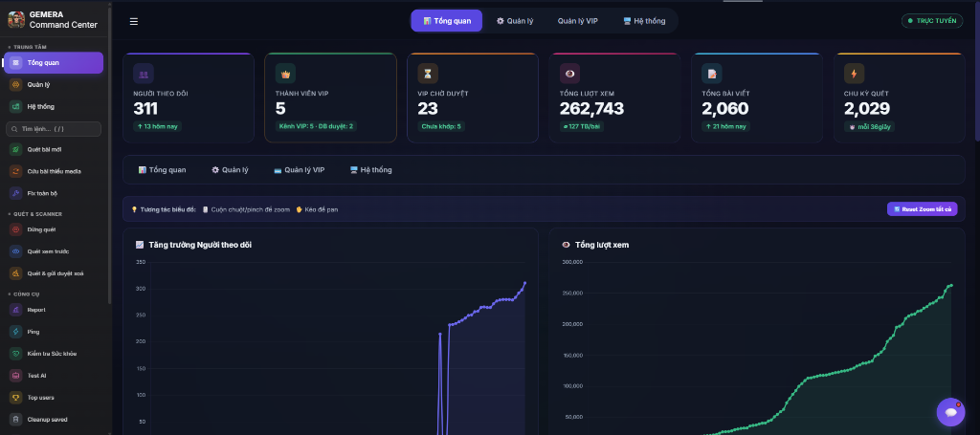This screenshot has height=435, width=980.
Task: Open the Report tool
Action: click(54, 310)
